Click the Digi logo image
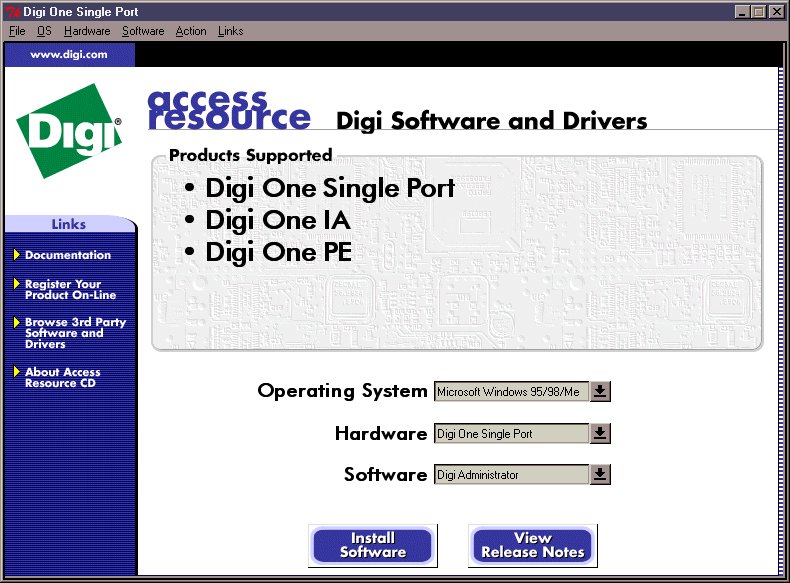This screenshot has width=790, height=583. (x=69, y=131)
